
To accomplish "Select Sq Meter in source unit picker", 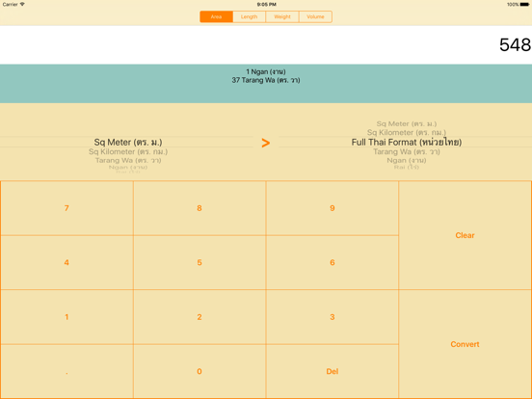I will (128, 143).
